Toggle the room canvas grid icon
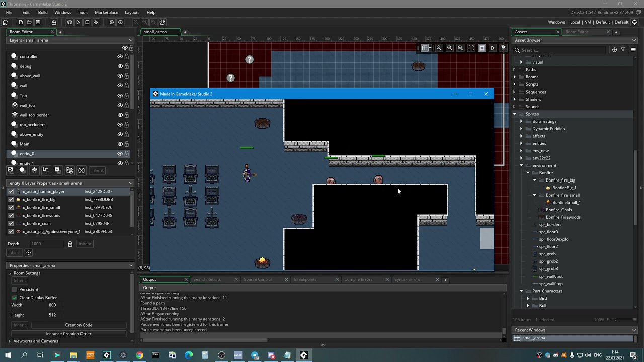This screenshot has height=362, width=644. pyautogui.click(x=425, y=48)
